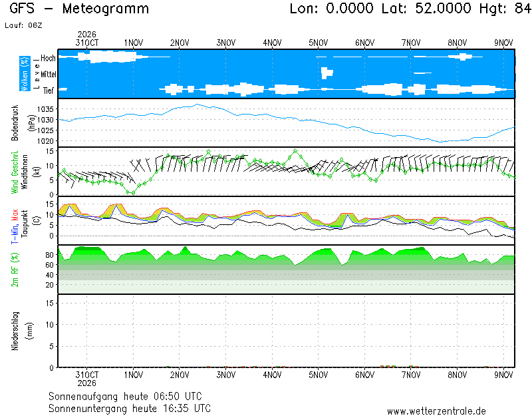The image size is (532, 416).
Task: Click the 2026 year above the upper 31OCT
Action: click(x=87, y=35)
